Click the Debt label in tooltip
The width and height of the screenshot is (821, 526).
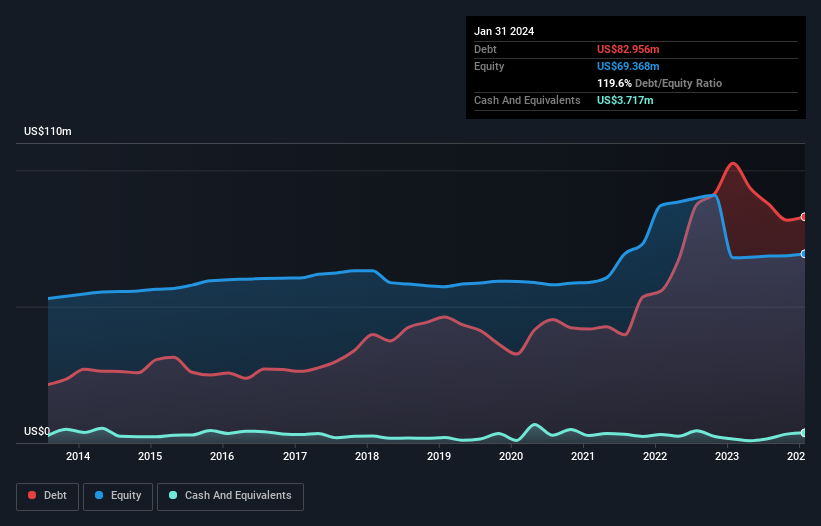[x=485, y=49]
